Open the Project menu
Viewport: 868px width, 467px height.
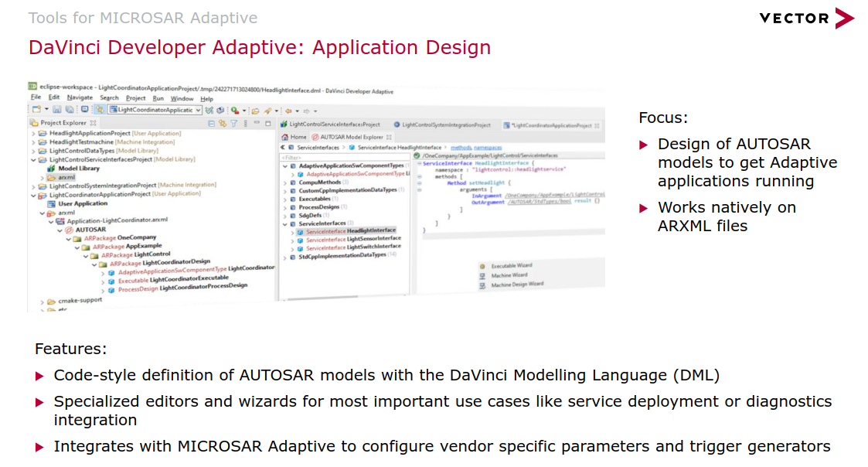(135, 98)
